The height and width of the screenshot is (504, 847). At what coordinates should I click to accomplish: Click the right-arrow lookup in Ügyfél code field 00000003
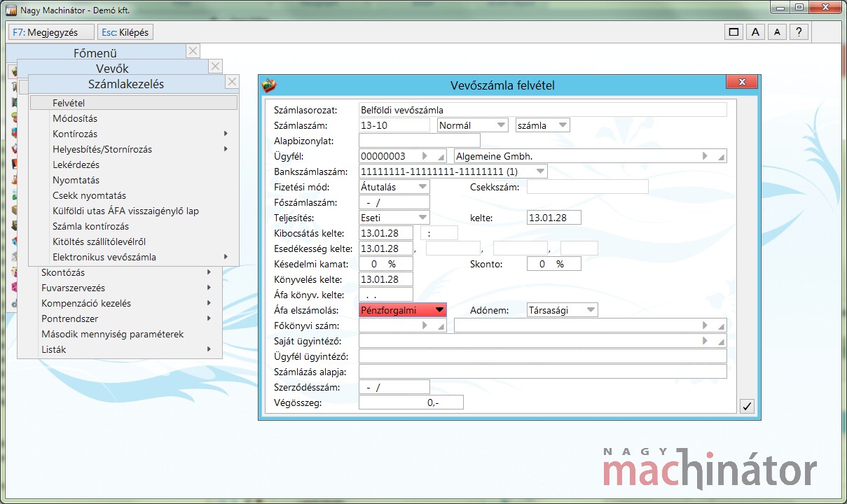tap(425, 156)
